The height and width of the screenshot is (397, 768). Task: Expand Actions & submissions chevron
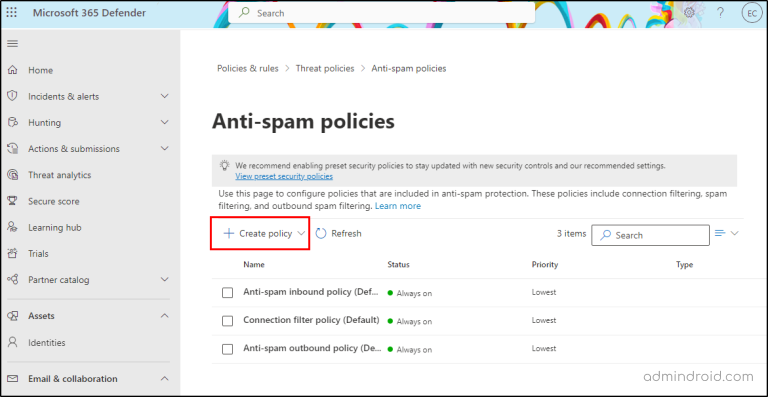pos(165,148)
